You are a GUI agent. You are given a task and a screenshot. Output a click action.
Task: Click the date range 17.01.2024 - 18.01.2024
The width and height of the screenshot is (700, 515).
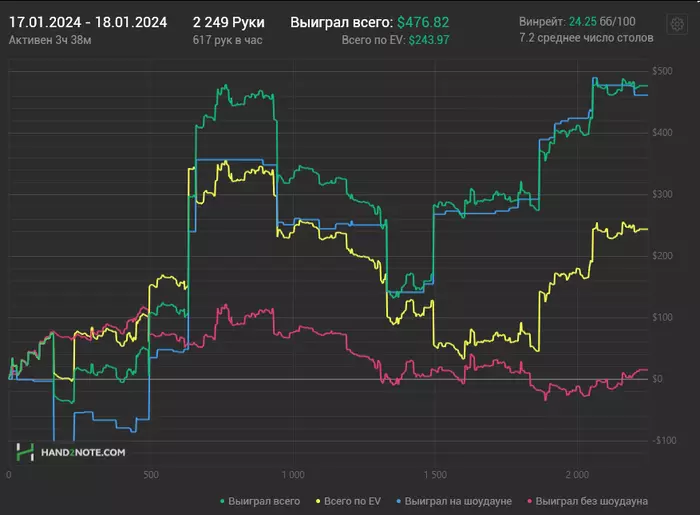(x=87, y=21)
